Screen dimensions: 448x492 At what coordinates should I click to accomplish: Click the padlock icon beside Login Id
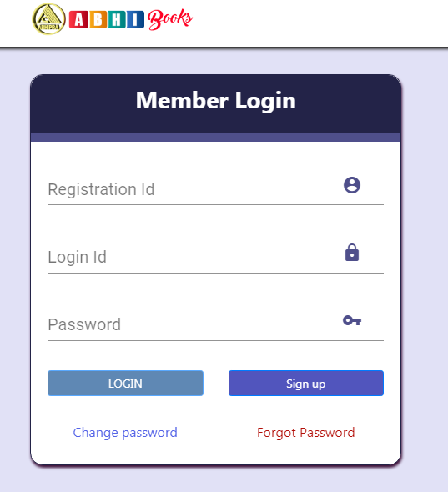[x=352, y=253]
